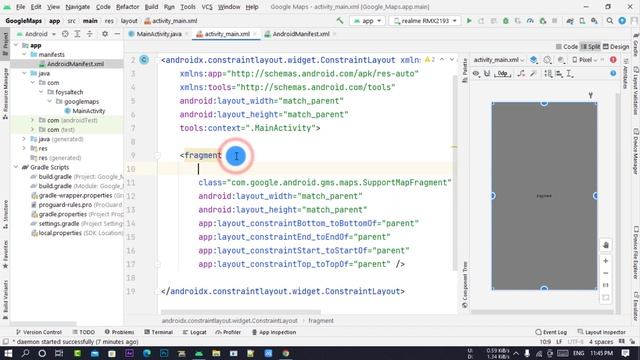Collapse the manifests folder
Image resolution: width=640 pixels, height=360 pixels.
pyautogui.click(x=24, y=54)
